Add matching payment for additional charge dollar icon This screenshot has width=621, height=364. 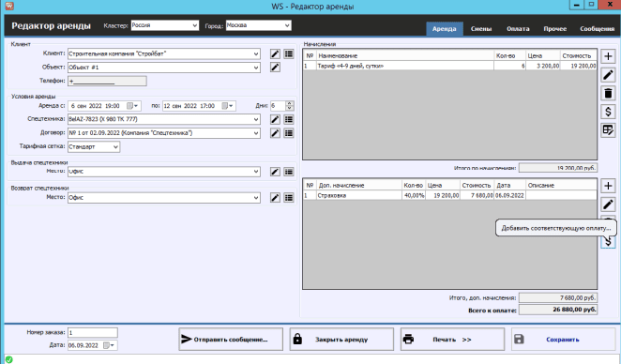pos(608,242)
